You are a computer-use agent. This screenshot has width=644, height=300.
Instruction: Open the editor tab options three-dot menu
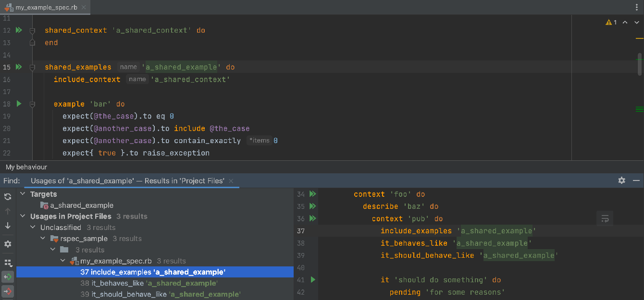[636, 7]
